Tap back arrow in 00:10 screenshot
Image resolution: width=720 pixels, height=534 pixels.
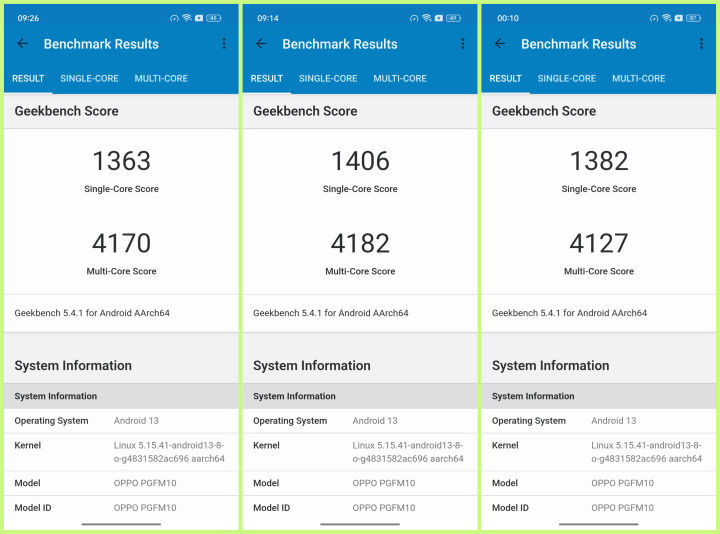click(x=500, y=44)
